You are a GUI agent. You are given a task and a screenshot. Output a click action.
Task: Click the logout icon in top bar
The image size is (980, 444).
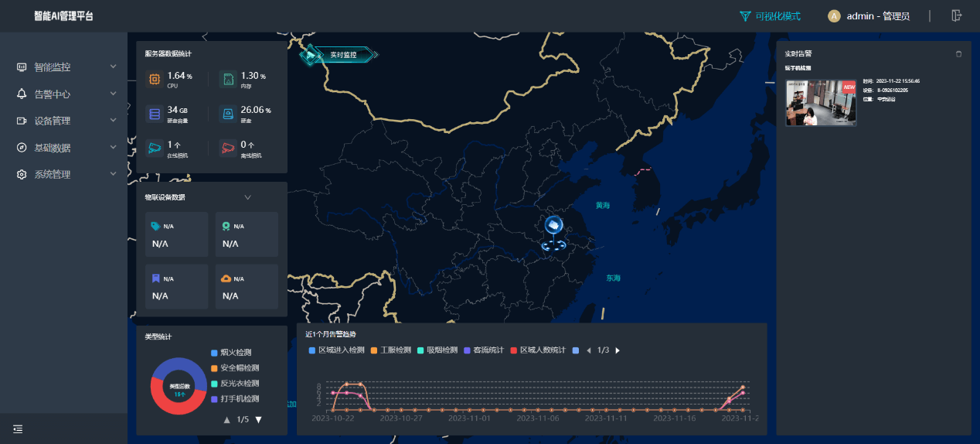(x=957, y=15)
